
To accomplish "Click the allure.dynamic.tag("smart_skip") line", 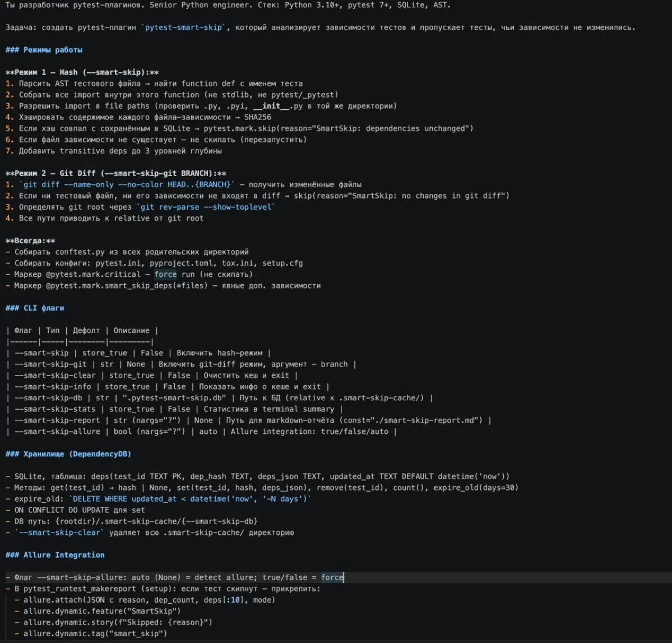I will pos(91,633).
